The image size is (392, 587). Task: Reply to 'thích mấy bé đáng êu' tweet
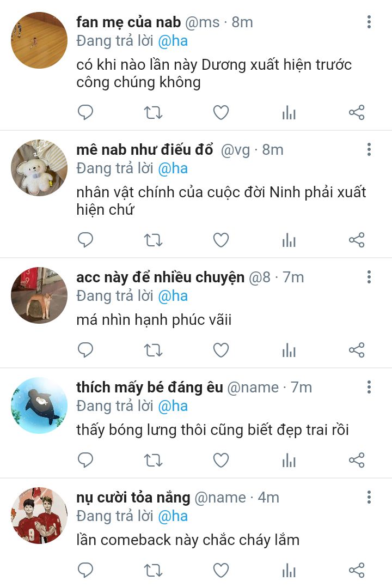pos(85,460)
